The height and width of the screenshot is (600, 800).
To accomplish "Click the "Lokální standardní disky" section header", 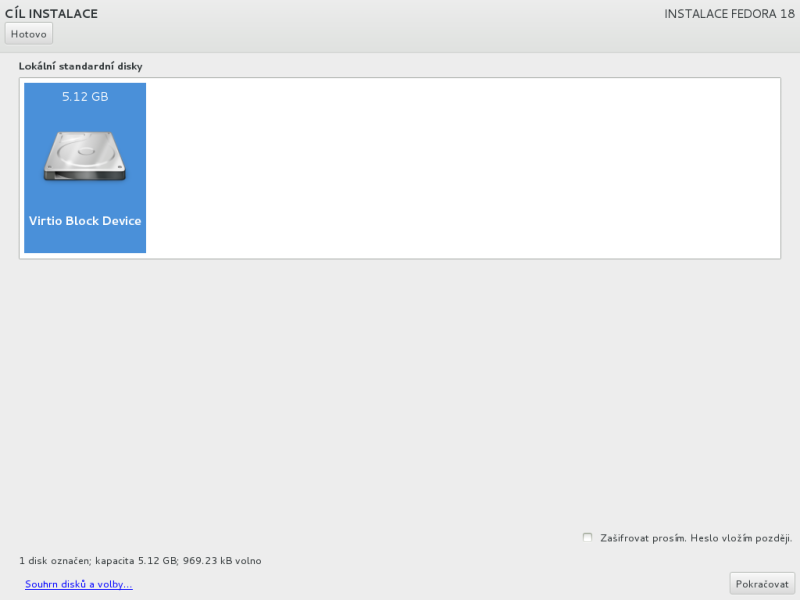I will [x=80, y=66].
